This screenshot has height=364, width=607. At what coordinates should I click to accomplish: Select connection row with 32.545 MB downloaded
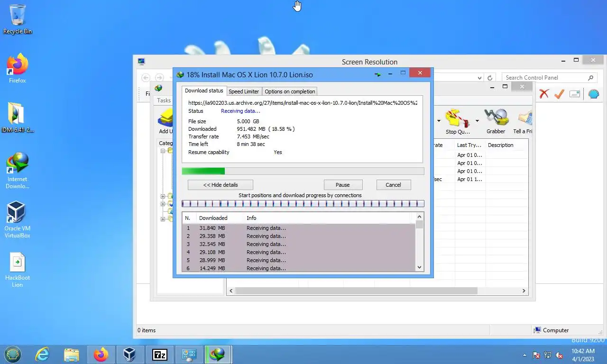[x=299, y=244]
